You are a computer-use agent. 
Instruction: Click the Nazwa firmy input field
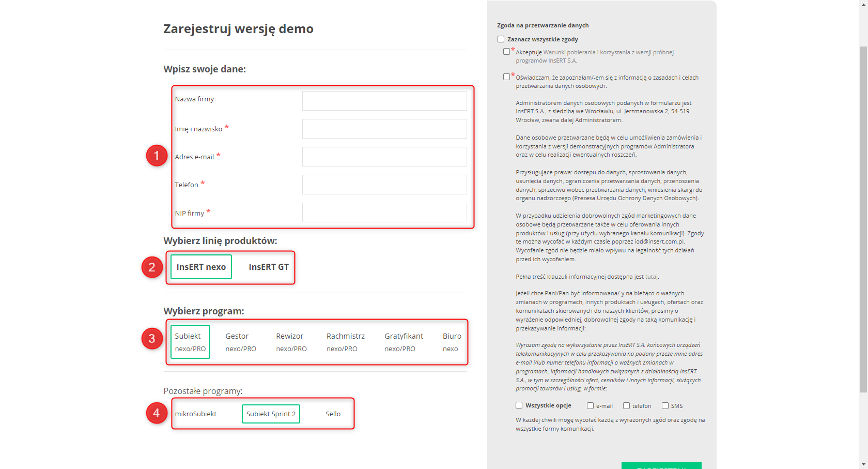point(384,101)
